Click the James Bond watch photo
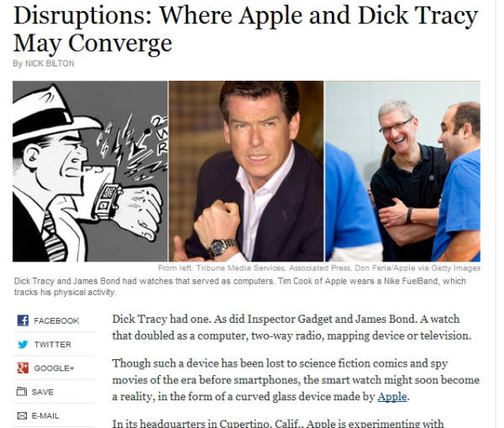Image resolution: width=504 pixels, height=428 pixels. pyautogui.click(x=246, y=171)
